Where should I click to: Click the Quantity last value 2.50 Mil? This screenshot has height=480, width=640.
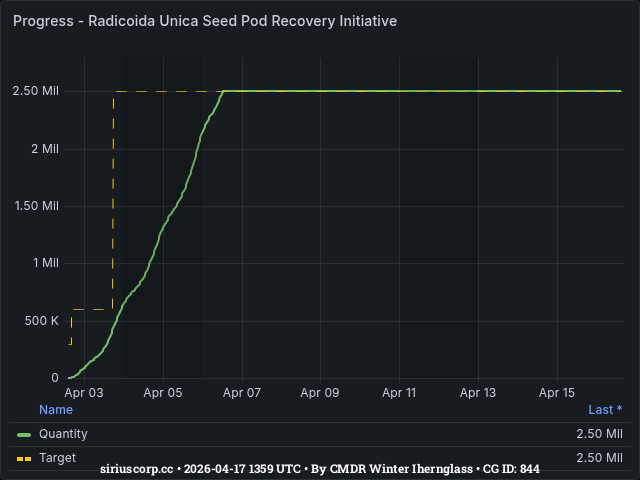600,434
